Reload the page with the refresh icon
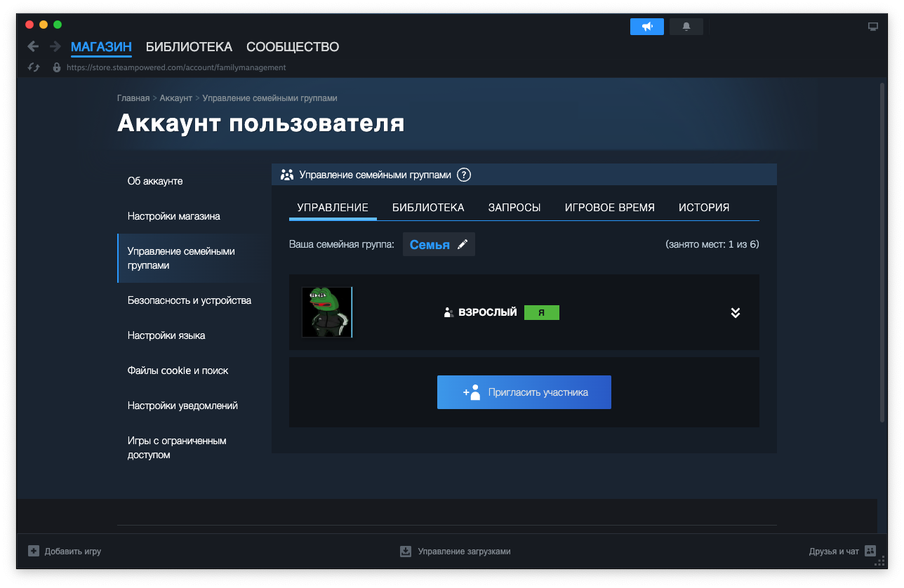 [x=33, y=67]
